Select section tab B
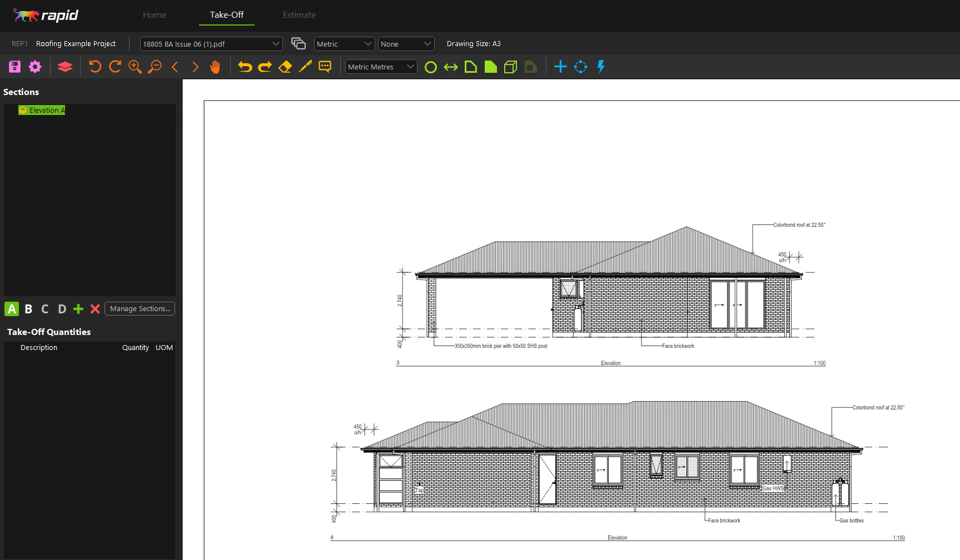 click(28, 309)
